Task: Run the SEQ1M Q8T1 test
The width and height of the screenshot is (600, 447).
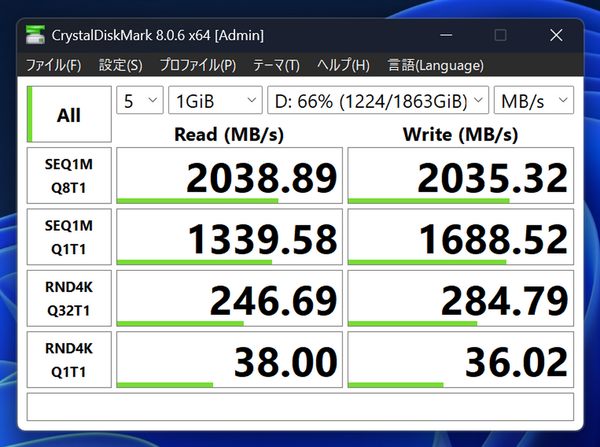Action: [69, 176]
